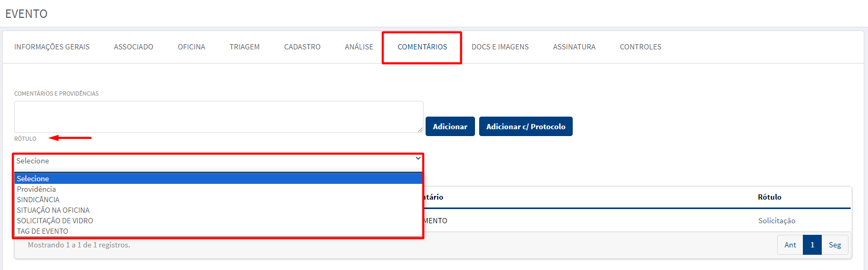
Task: Open the Rótulo Selecione dropdown
Action: [219, 161]
